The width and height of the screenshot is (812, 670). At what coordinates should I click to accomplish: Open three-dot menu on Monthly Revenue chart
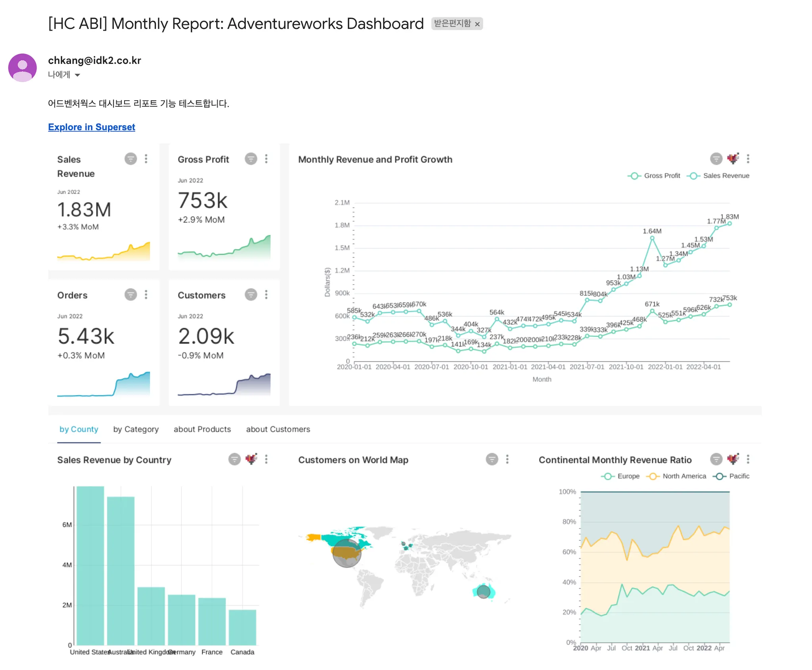[748, 159]
